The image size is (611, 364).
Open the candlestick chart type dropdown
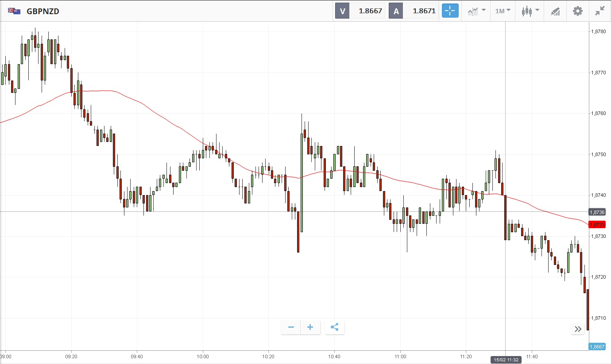[x=530, y=11]
